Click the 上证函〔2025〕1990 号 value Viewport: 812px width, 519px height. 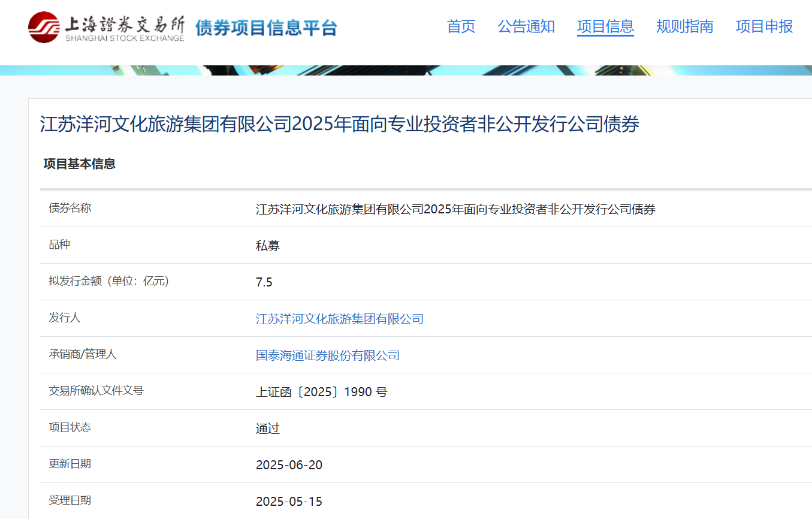pyautogui.click(x=321, y=392)
